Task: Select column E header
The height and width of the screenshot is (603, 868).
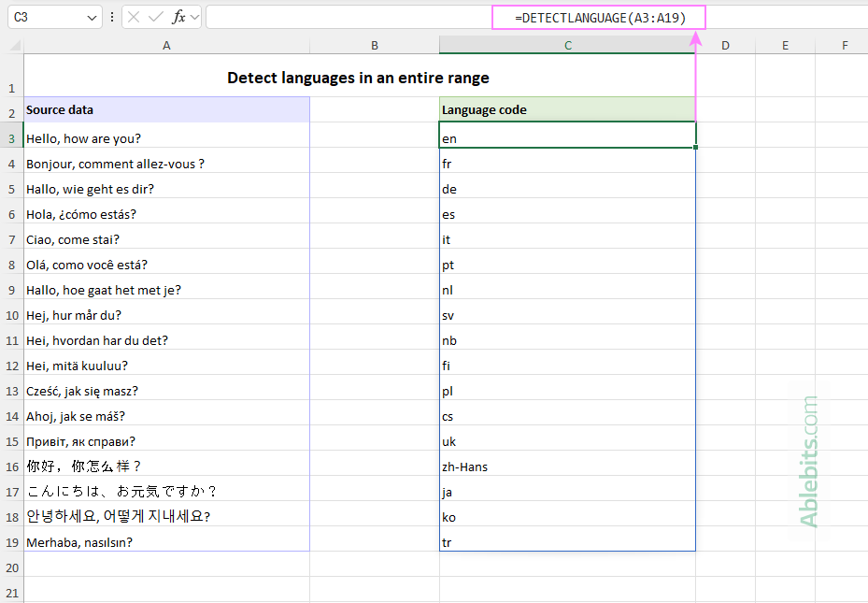Action: point(785,46)
